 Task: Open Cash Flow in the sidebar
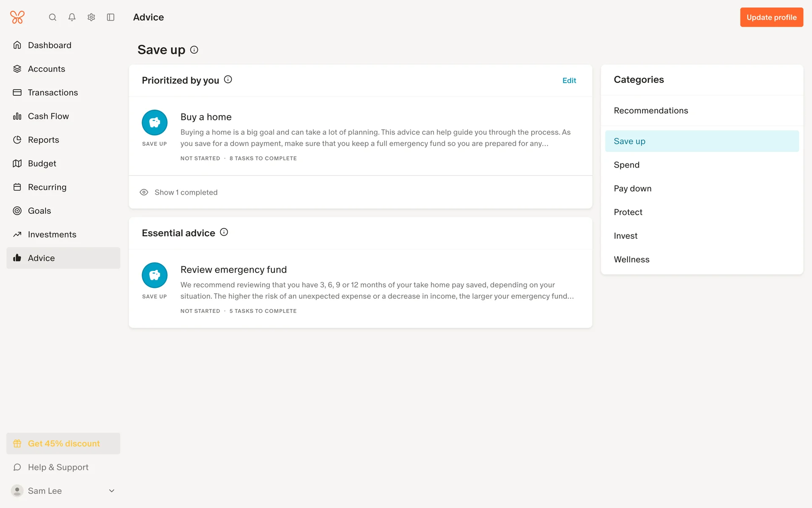click(48, 116)
